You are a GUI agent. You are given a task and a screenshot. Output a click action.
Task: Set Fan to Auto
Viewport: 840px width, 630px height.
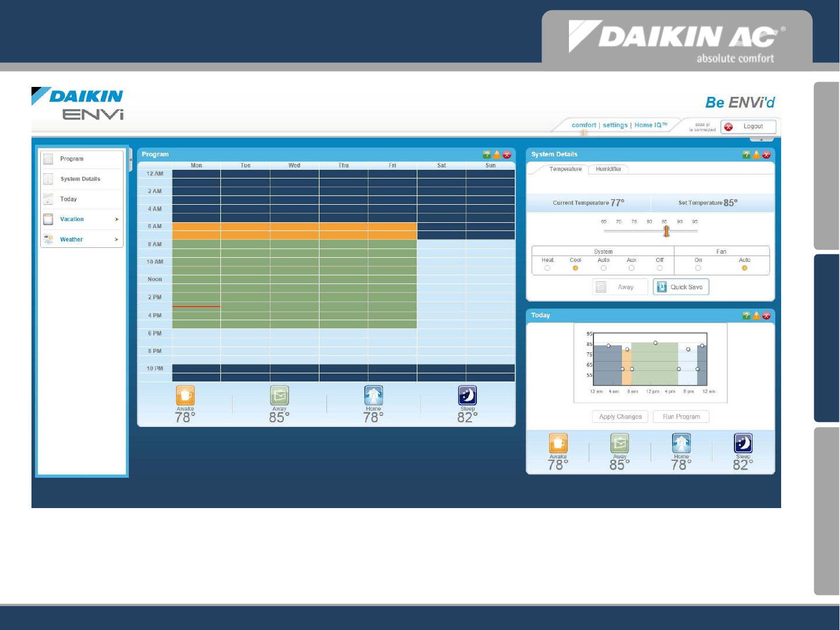pos(744,268)
